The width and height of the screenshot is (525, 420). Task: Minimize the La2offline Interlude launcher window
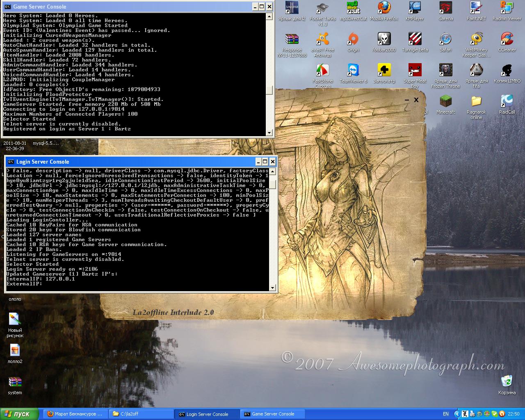pyautogui.click(x=407, y=100)
